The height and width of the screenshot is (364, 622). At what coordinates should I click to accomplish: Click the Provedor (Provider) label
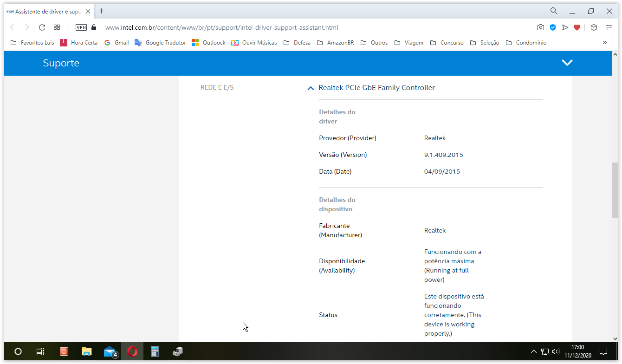tap(348, 138)
